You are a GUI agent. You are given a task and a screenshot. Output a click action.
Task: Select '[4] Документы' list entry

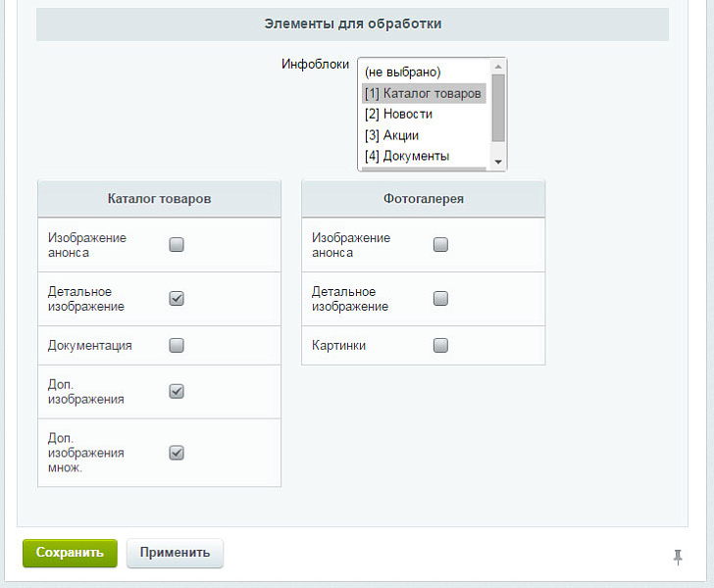point(407,156)
